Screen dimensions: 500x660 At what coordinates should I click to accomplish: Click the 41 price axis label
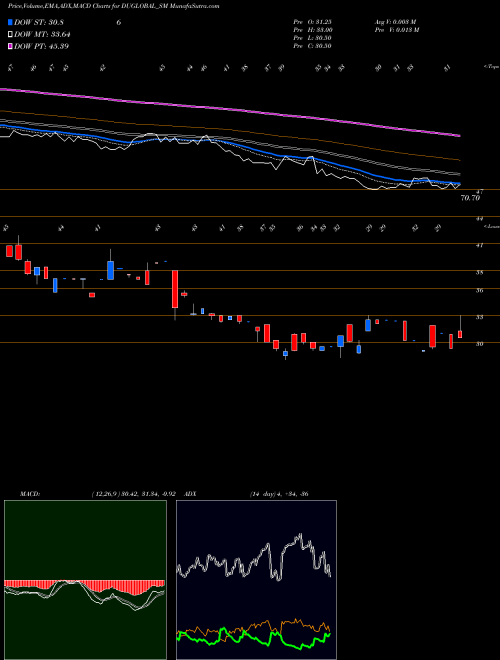pyautogui.click(x=479, y=245)
